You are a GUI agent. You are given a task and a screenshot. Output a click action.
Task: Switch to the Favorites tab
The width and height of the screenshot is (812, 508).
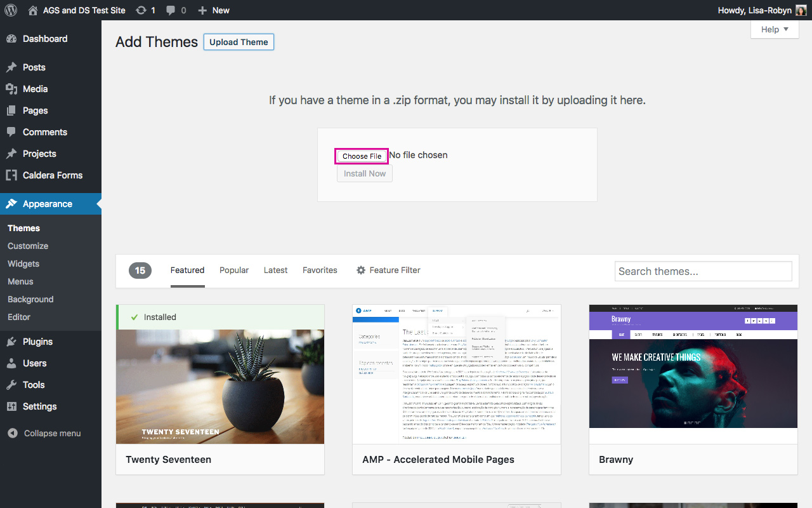point(320,270)
